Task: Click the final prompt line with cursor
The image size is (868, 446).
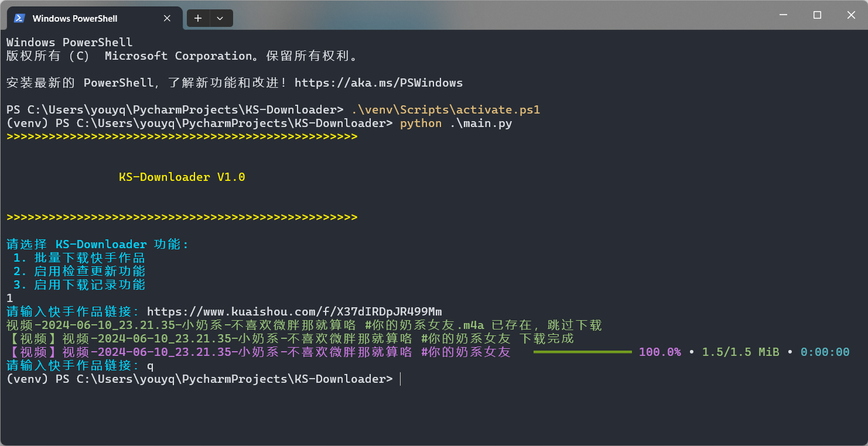Action: (x=203, y=379)
